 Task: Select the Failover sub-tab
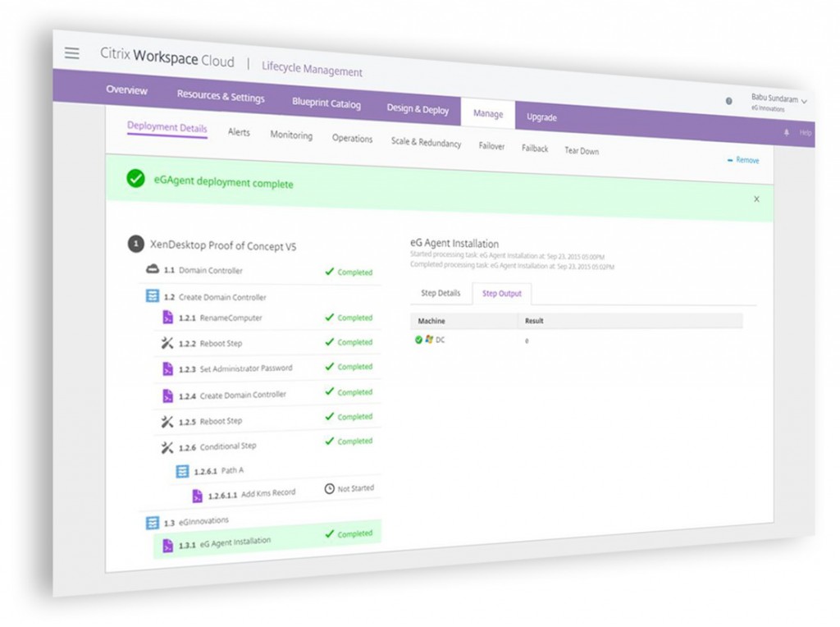tap(491, 146)
